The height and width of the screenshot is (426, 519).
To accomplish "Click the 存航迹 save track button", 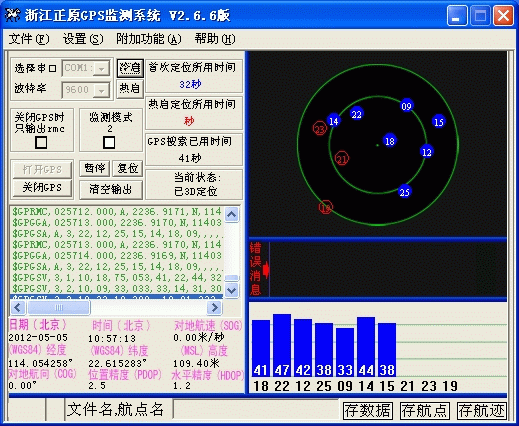I will coord(481,411).
